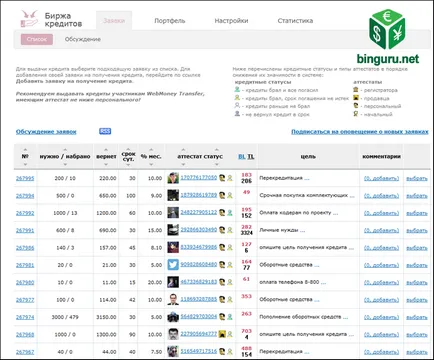Sort by the BL column link
The image size is (434, 360).
(x=242, y=156)
